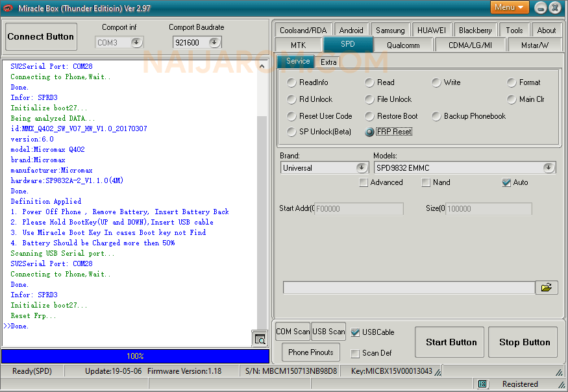Click the 'Definition Applied' log line
The height and width of the screenshot is (392, 568).
click(45, 201)
